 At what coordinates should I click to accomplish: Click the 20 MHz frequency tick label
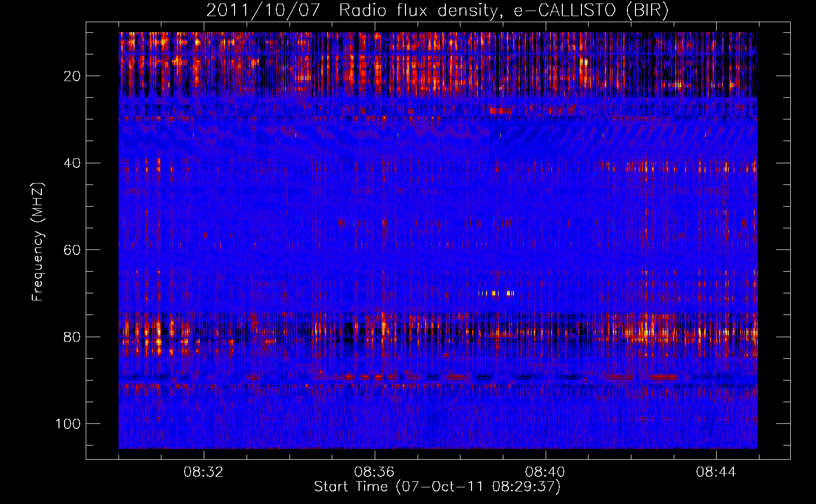click(x=72, y=76)
